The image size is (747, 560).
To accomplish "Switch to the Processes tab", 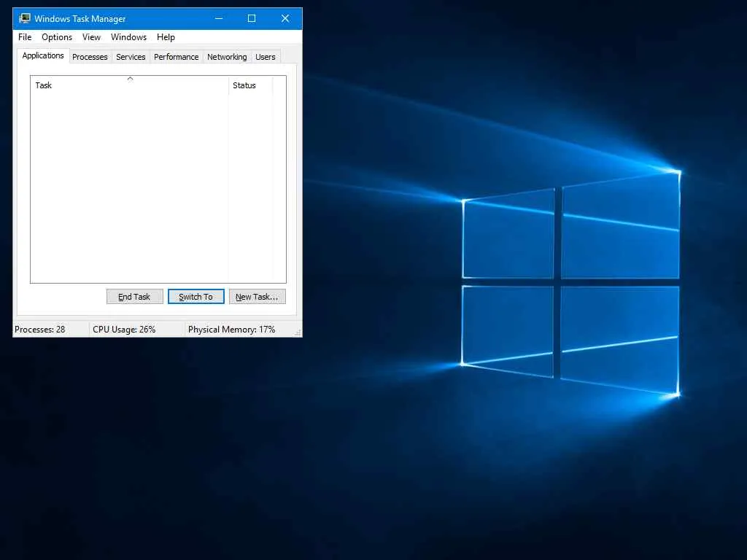I will (90, 57).
